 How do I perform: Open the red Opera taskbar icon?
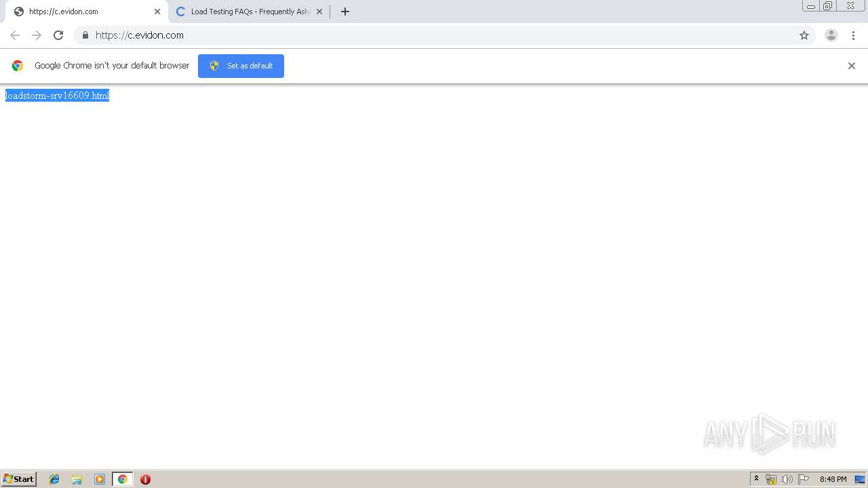pos(145,479)
